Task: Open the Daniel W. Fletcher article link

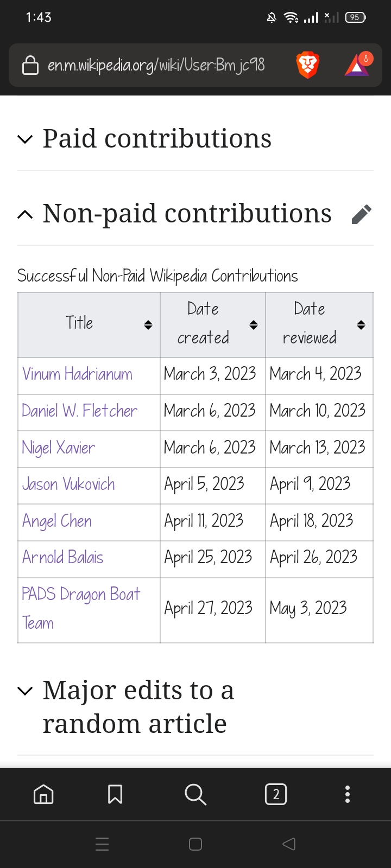Action: tap(79, 411)
